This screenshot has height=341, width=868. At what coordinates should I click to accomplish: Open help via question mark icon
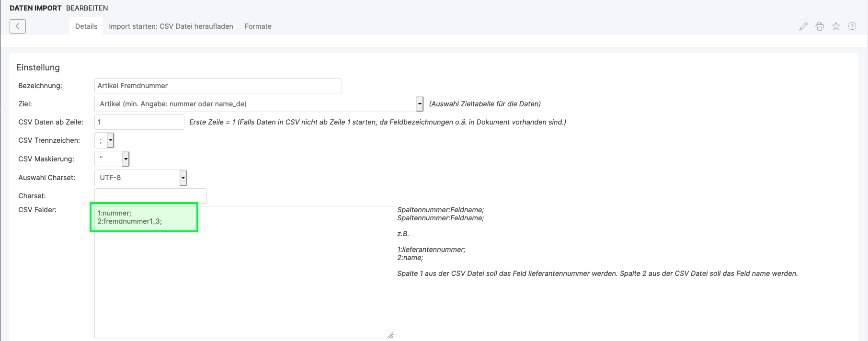[852, 26]
